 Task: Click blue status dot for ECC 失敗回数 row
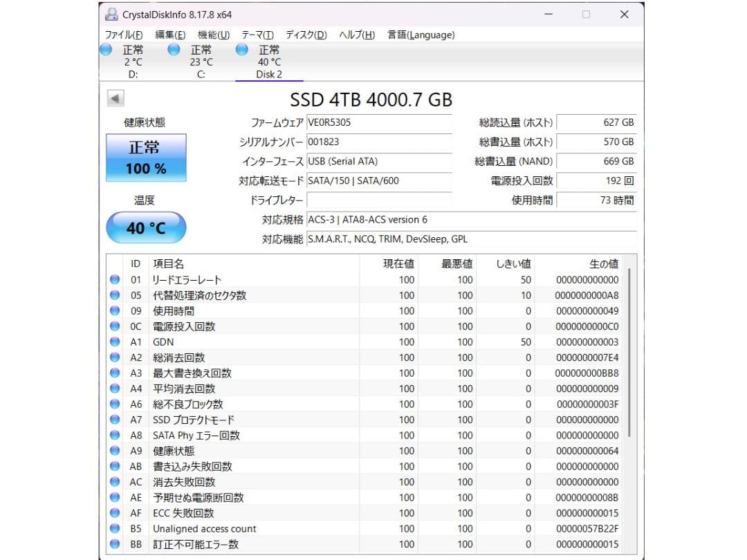(115, 513)
